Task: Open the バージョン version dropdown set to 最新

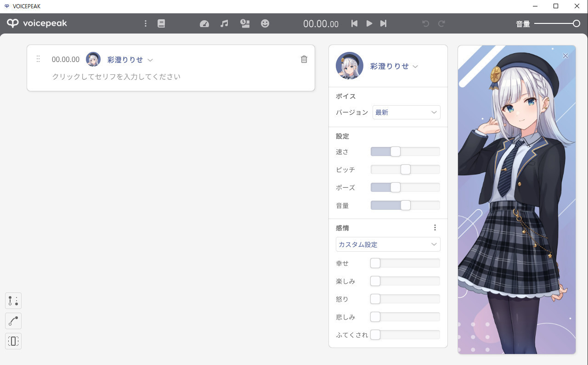Action: (406, 112)
